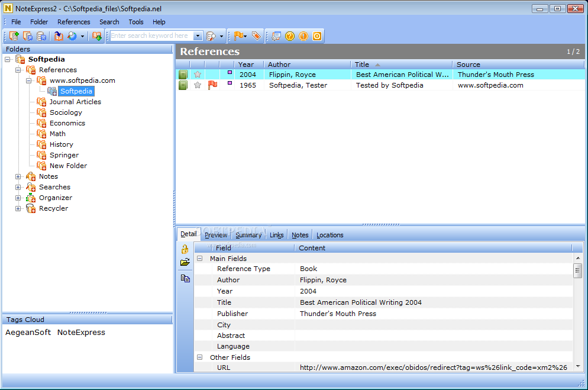Click the copy icon in Detail panel
Image resolution: width=588 pixels, height=390 pixels.
coord(185,278)
